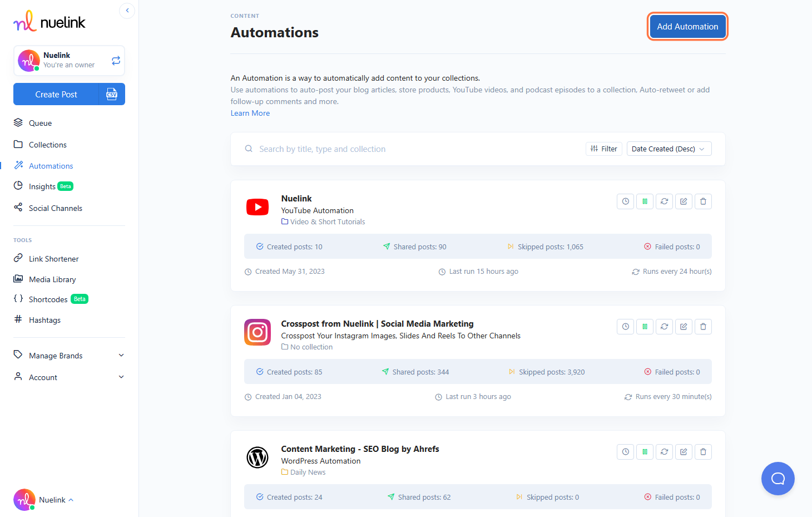
Task: Click the search magnifier icon
Action: (249, 149)
